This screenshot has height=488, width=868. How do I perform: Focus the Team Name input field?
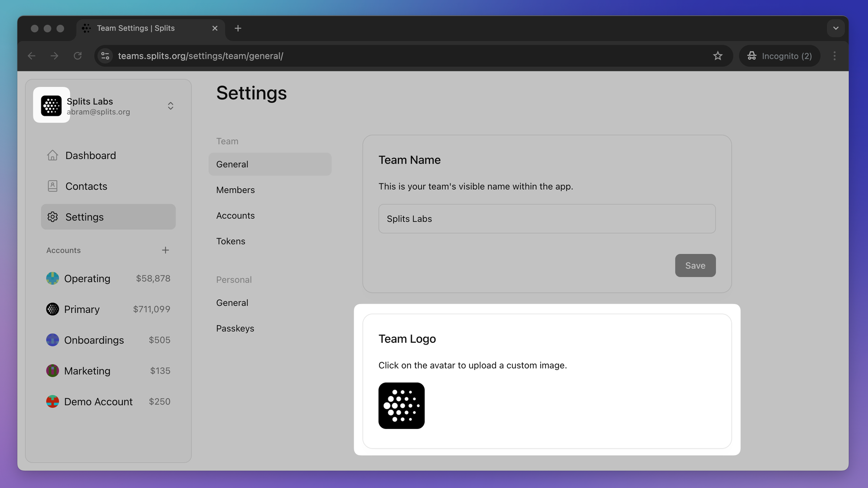(546, 219)
